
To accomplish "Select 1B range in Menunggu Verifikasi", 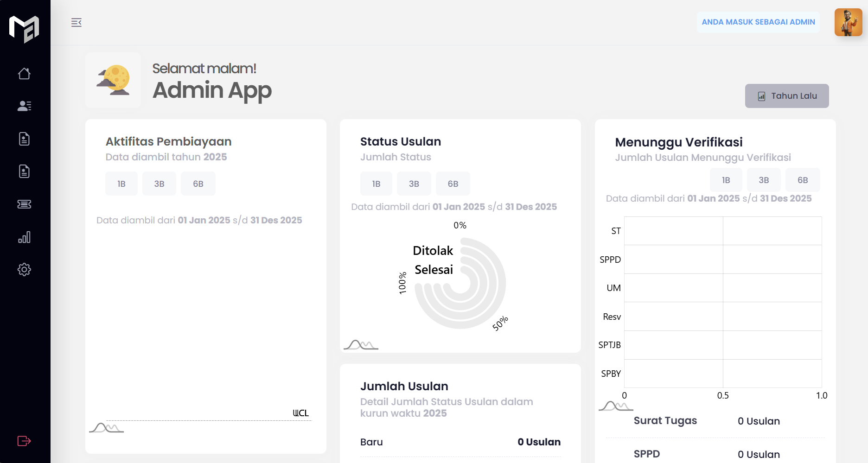I will [x=726, y=180].
